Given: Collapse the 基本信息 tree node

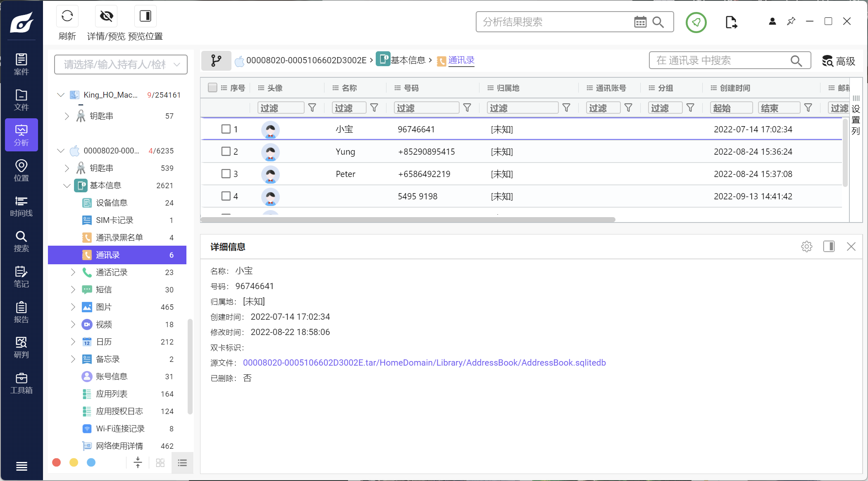Looking at the screenshot, I should click(x=67, y=186).
